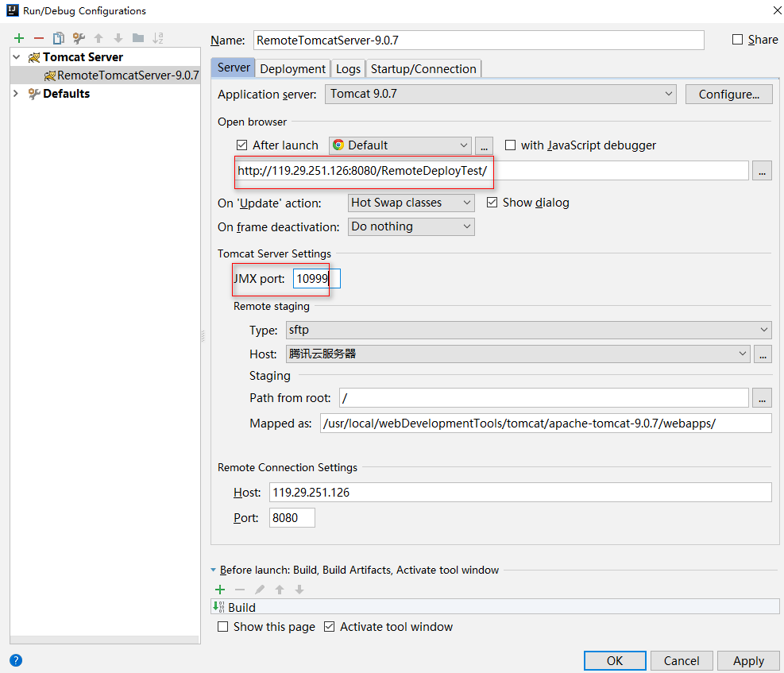Image resolution: width=784 pixels, height=673 pixels.
Task: Click Remote Connection Host field
Action: point(520,493)
